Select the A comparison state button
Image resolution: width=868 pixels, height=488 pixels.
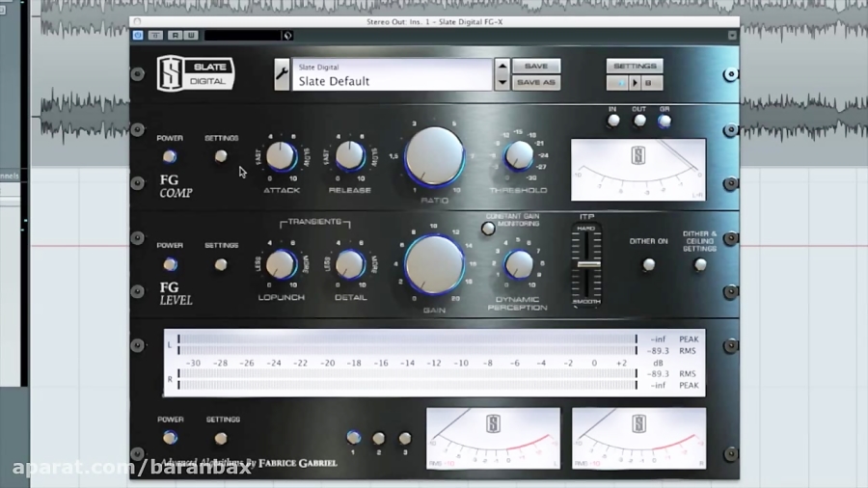tap(618, 83)
